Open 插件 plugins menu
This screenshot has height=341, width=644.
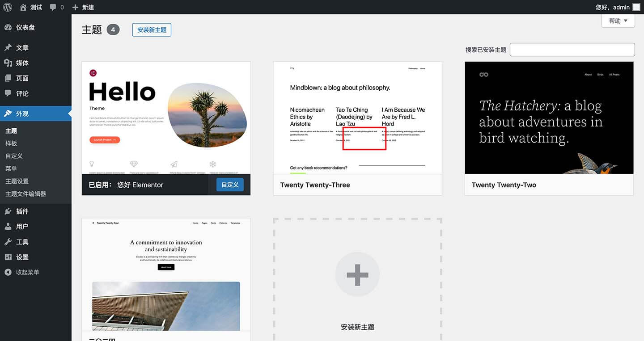click(x=36, y=211)
